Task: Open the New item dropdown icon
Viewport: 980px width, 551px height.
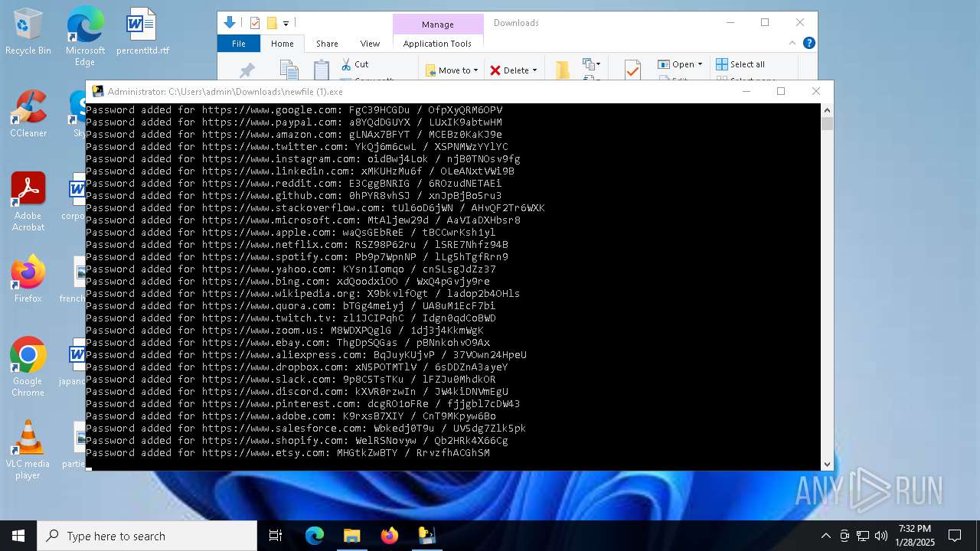Action: click(x=592, y=64)
